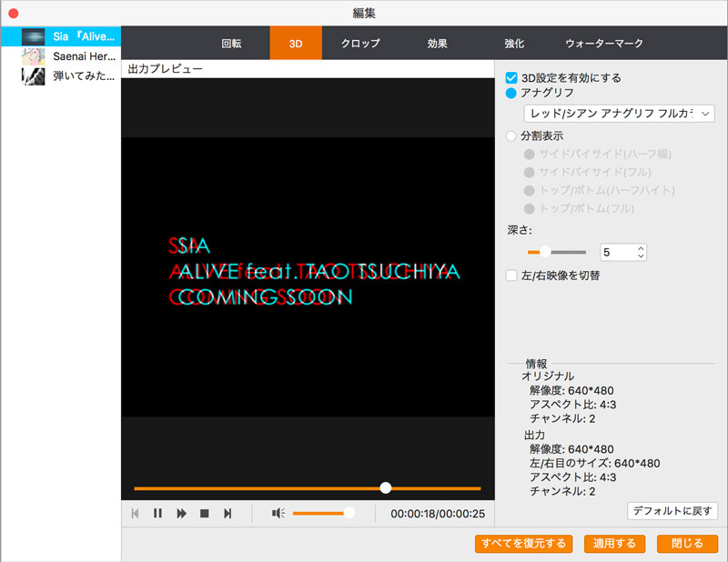The width and height of the screenshot is (728, 562).
Task: Click すべてを復元する button
Action: pos(523,544)
